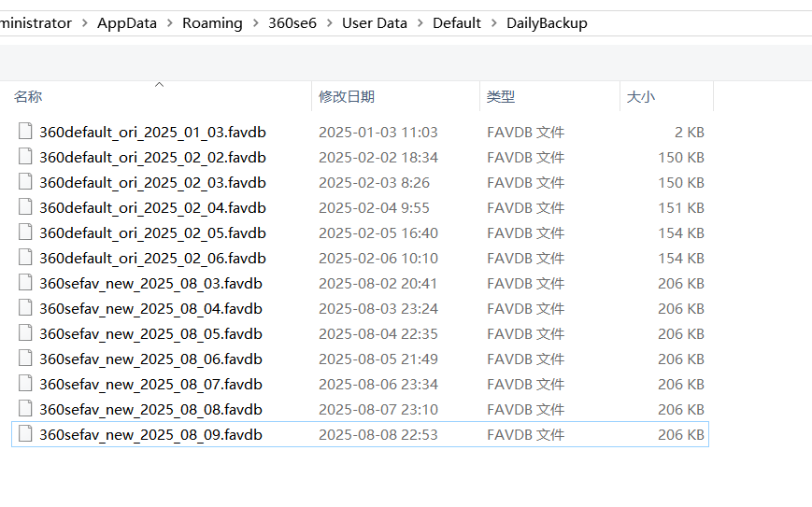The image size is (812, 507).
Task: Sort by the 大小 column header
Action: [640, 97]
